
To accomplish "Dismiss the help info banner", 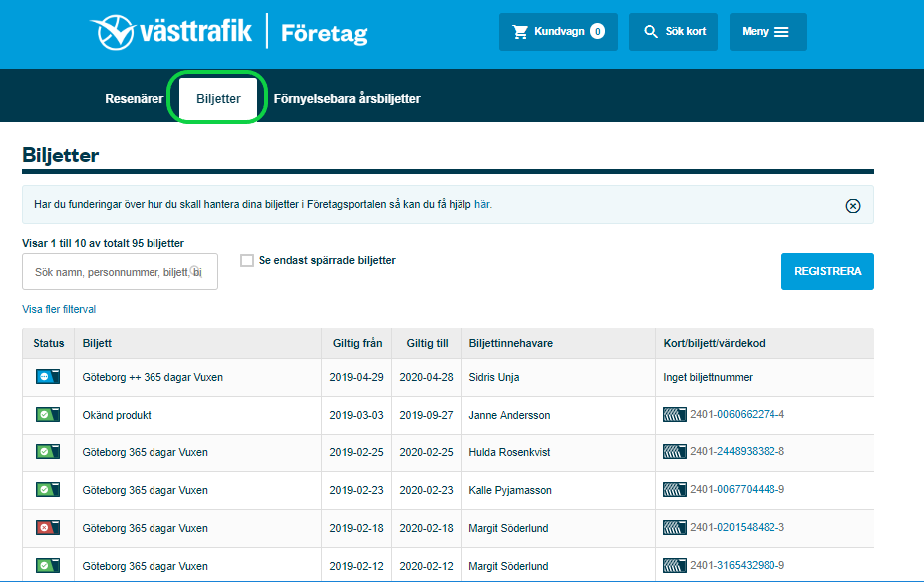I will pos(852,206).
